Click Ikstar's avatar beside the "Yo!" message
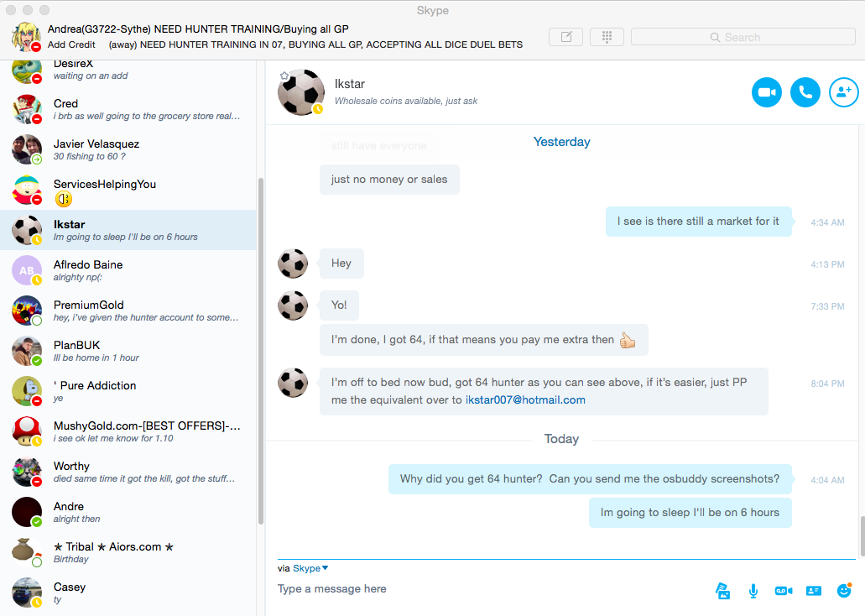The image size is (865, 616). pyautogui.click(x=293, y=305)
